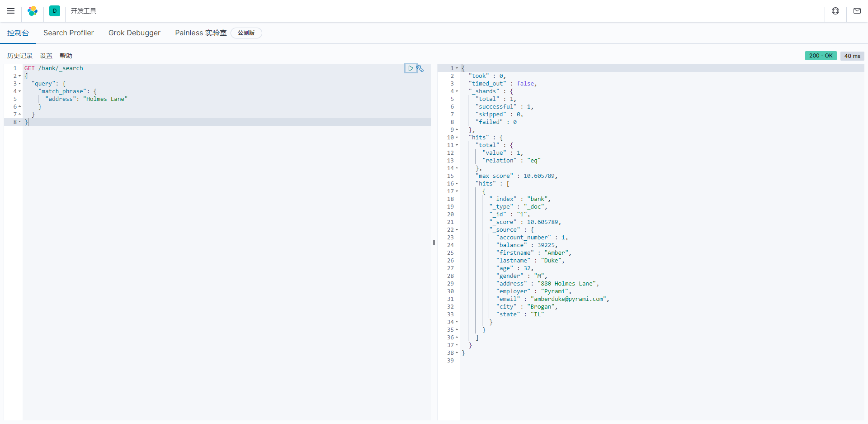Click the editor/response pane resize divider
Viewport: 868px width, 424px height.
tap(434, 243)
